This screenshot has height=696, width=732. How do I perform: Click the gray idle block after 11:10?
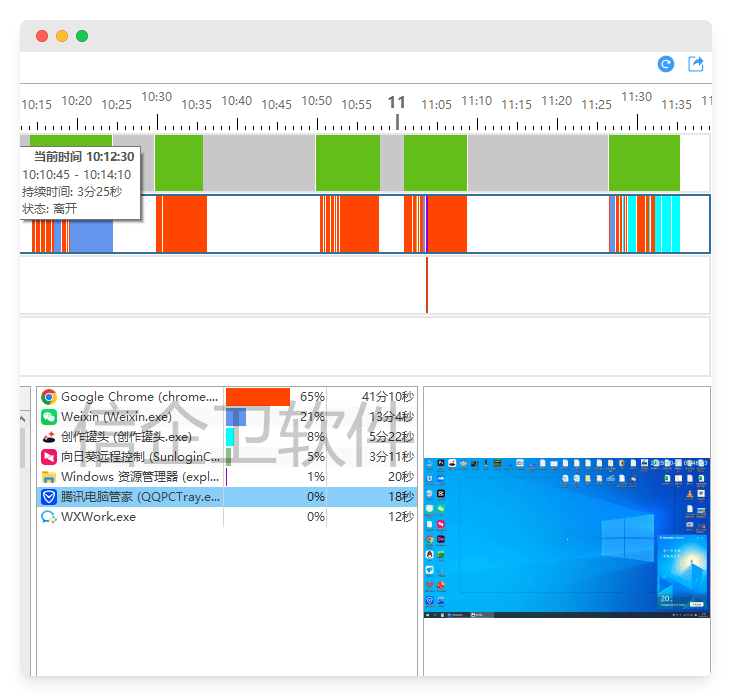(537, 163)
